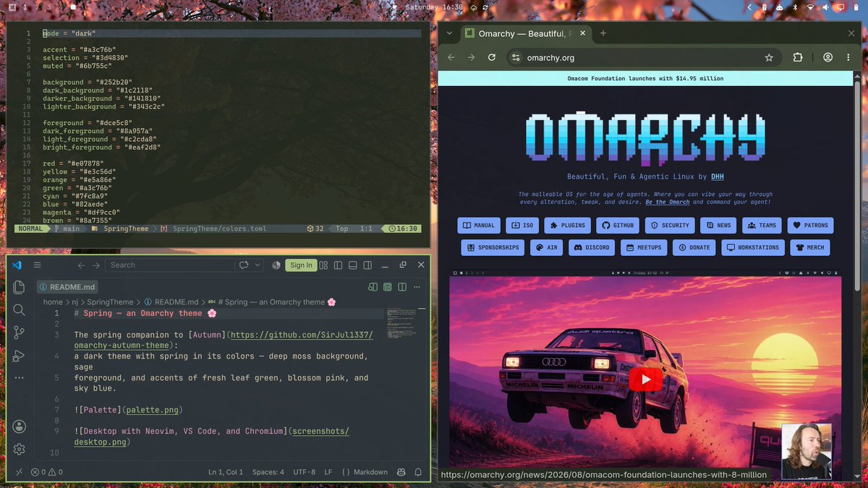This screenshot has width=868, height=488.
Task: Click the Saturday 16:30 clock in top bar
Action: tap(434, 7)
